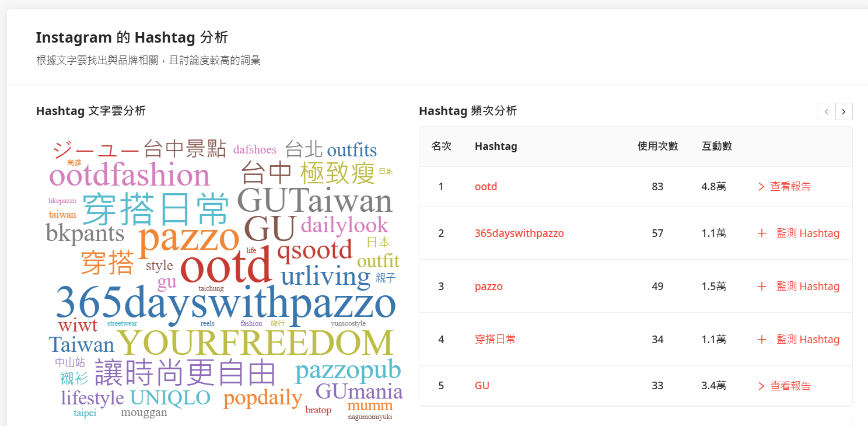Click 台北 in the word cloud
Screen dimensions: 868x426
point(304,149)
